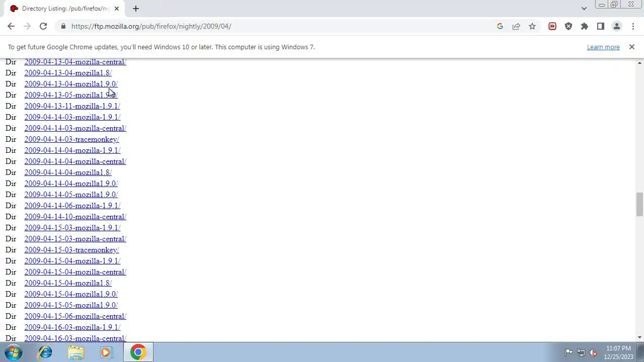Screen dimensions: 644x362
Task: Open the Action Center flag icon
Action: (x=569, y=352)
